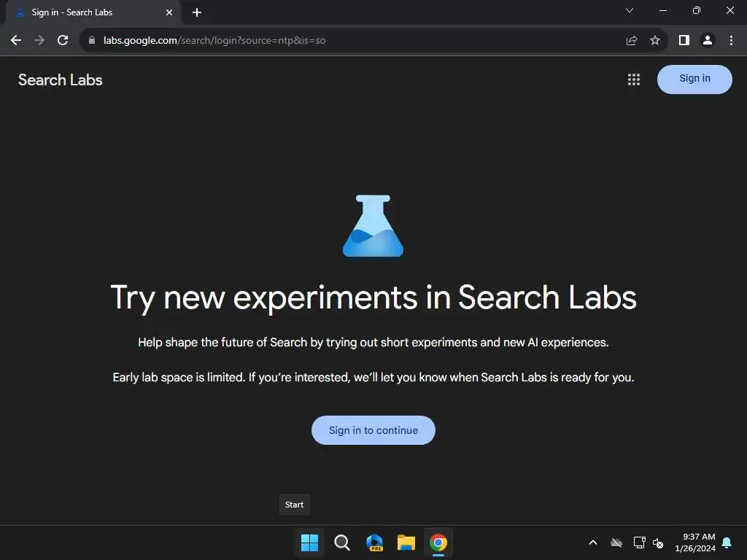Click the address bar URL field

coord(352,41)
